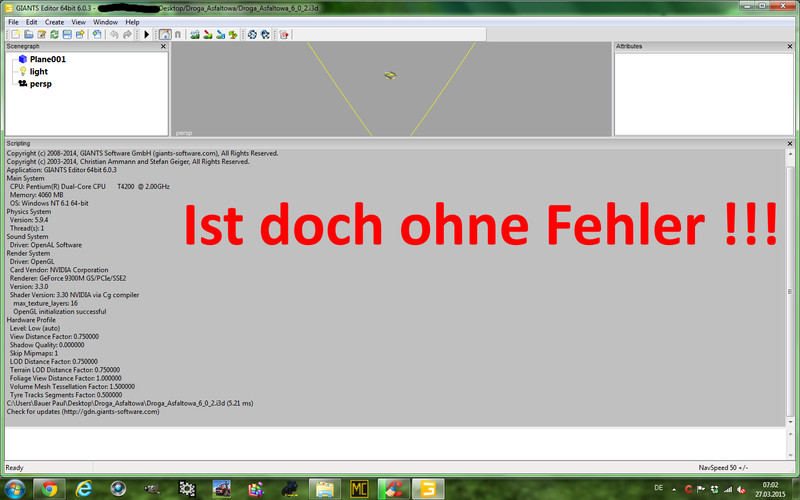Click the Save disk icon in toolbar

pos(67,34)
